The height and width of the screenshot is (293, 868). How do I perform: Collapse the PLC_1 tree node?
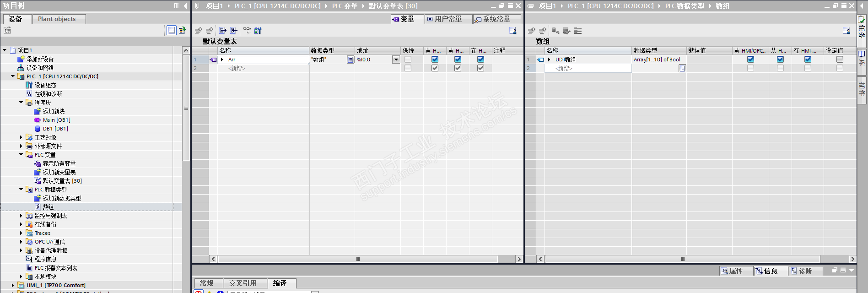[x=13, y=76]
